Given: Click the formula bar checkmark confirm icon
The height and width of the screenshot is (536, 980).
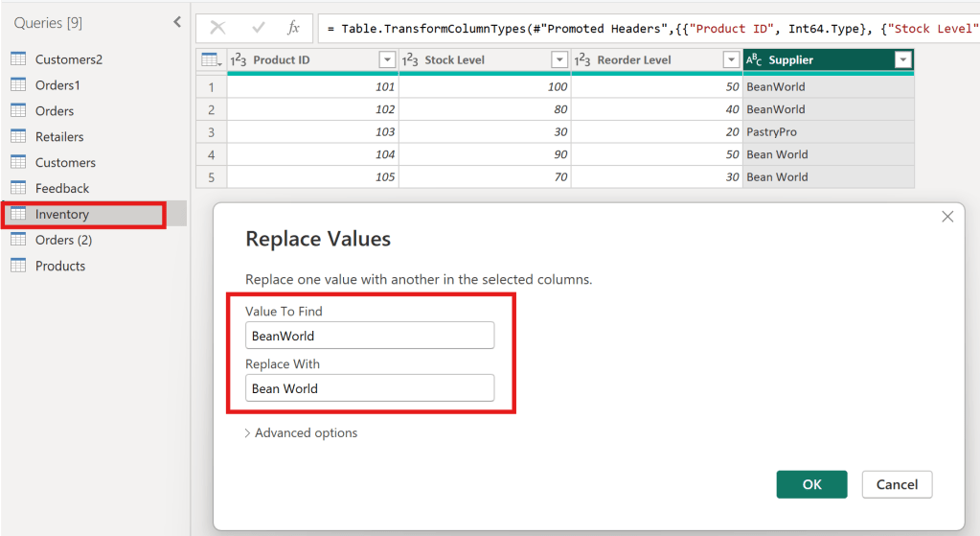Looking at the screenshot, I should click(x=258, y=28).
